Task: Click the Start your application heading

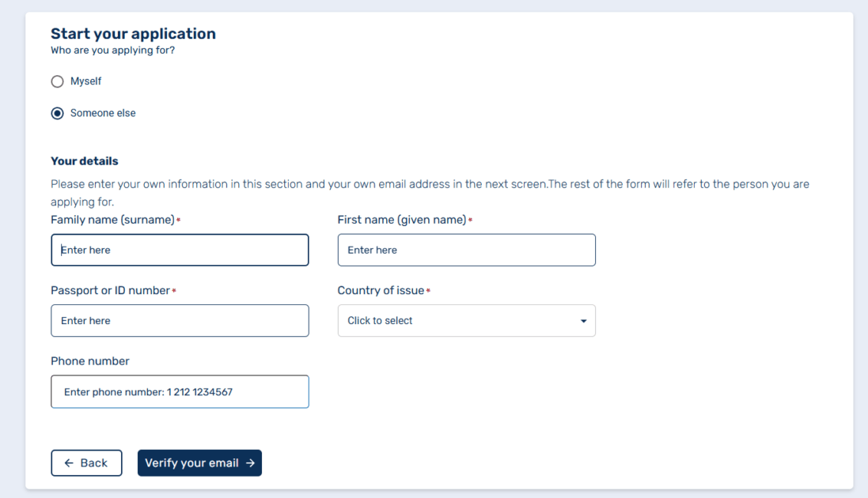Action: 133,33
